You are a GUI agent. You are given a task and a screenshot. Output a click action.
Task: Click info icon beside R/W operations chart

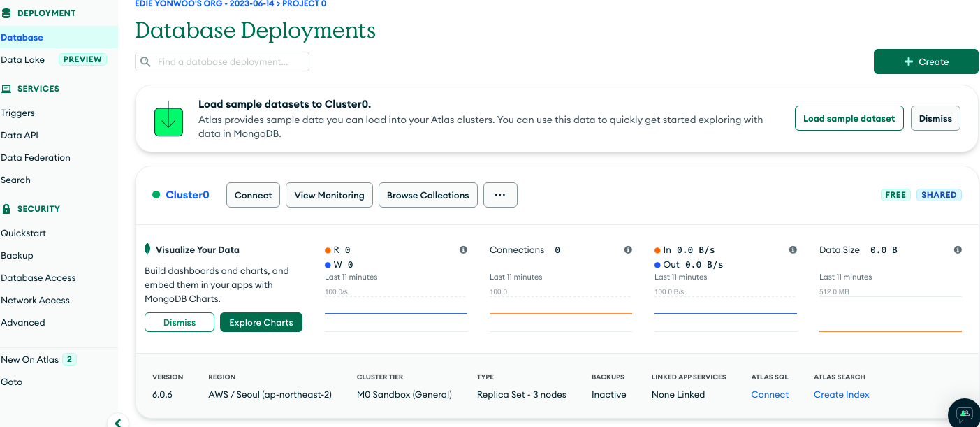pyautogui.click(x=463, y=249)
